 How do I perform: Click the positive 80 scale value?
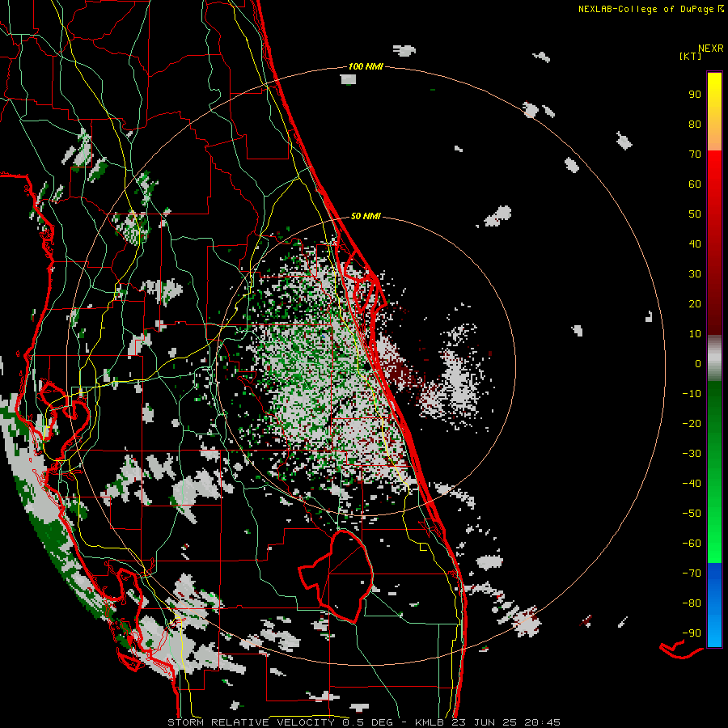[695, 125]
